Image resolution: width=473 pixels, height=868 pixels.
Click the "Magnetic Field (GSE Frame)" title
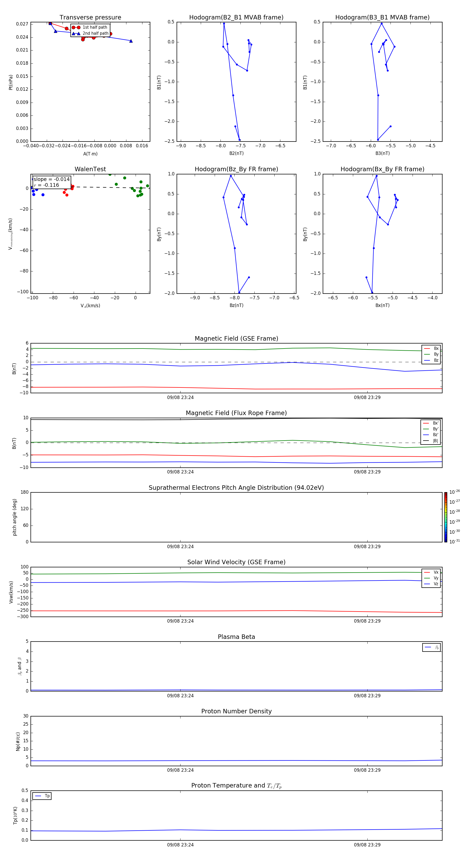[236, 339]
